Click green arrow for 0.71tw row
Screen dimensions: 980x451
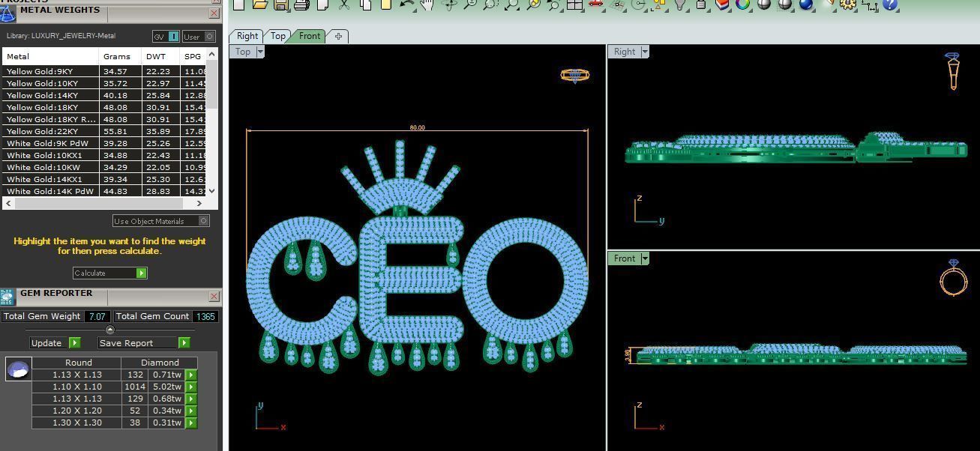pos(191,375)
